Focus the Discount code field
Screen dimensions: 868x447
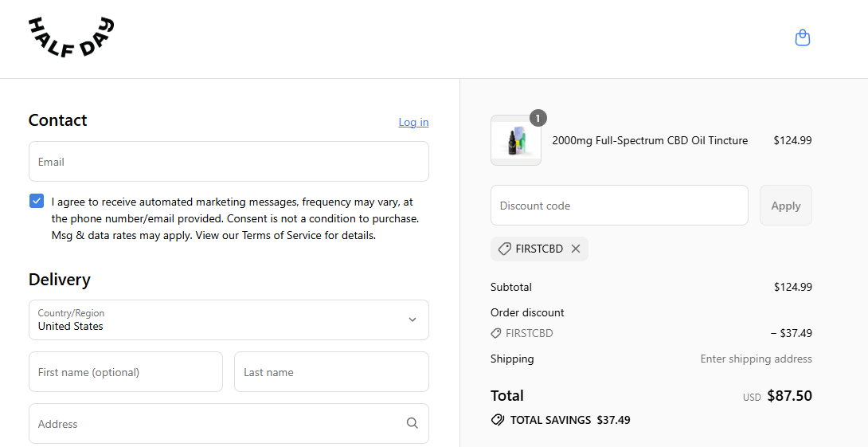point(620,206)
